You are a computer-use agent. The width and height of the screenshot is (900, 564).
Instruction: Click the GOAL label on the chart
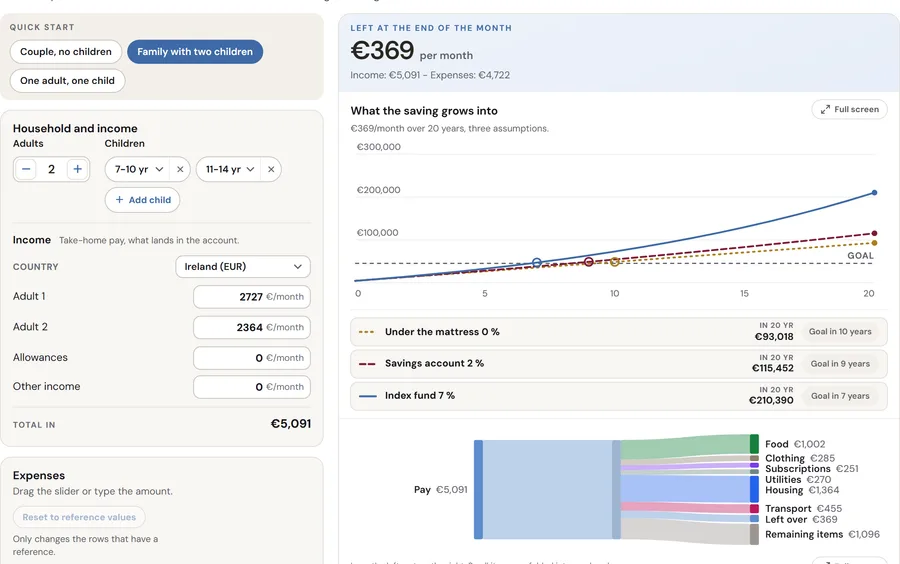(860, 256)
